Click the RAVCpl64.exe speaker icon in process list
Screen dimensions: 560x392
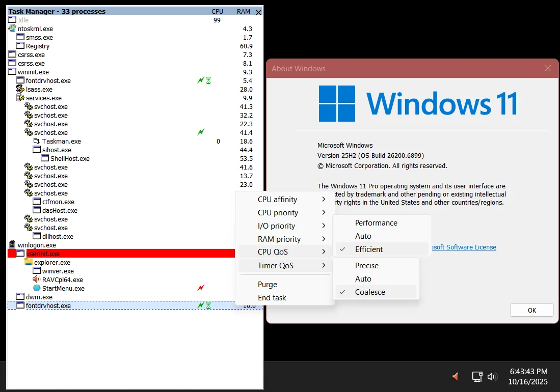36,279
